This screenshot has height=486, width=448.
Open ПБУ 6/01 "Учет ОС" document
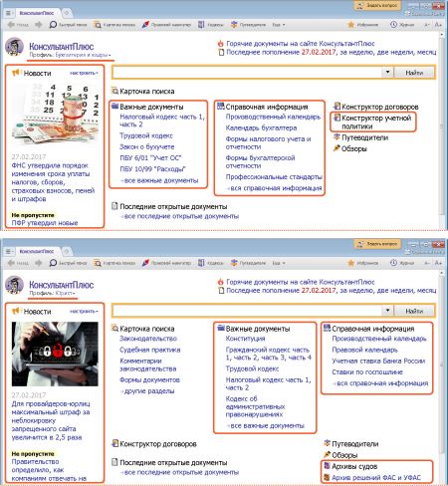click(150, 157)
